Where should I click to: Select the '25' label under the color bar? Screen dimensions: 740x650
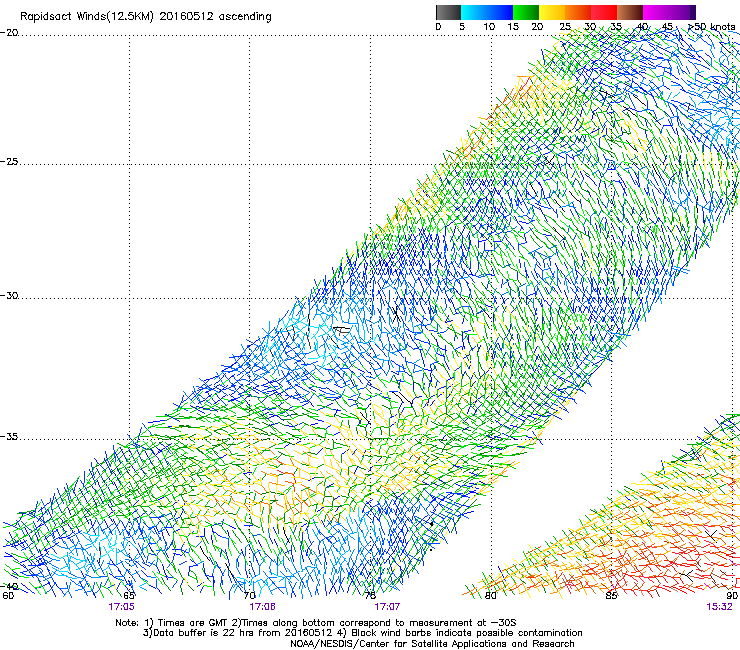point(565,27)
